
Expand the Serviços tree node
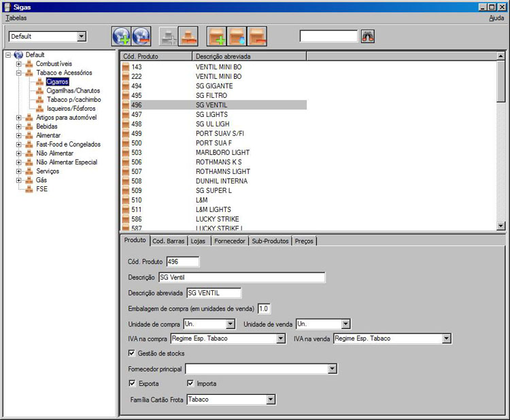tap(19, 171)
